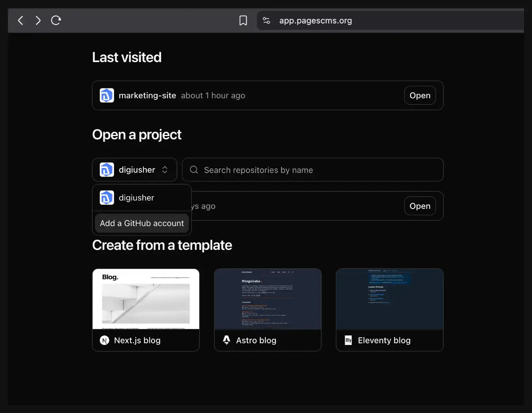Click the Pages CMS logo next to marketing-site
The width and height of the screenshot is (532, 413).
pyautogui.click(x=107, y=95)
